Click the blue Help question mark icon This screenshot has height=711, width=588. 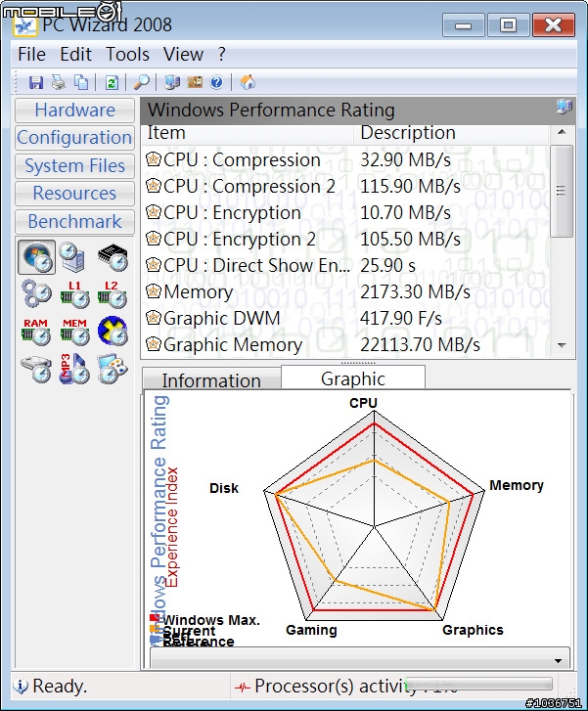coord(217,82)
